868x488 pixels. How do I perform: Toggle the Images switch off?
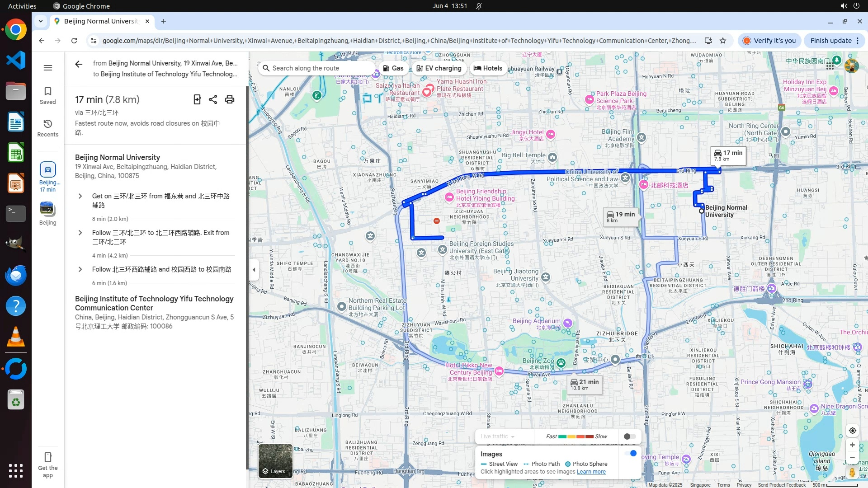click(631, 453)
